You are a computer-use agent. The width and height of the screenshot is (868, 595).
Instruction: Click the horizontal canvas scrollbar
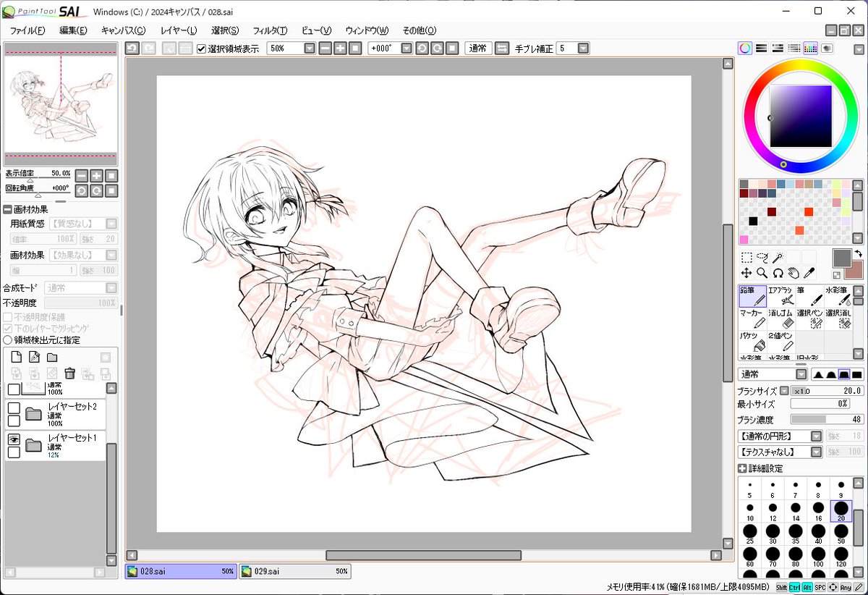point(423,555)
